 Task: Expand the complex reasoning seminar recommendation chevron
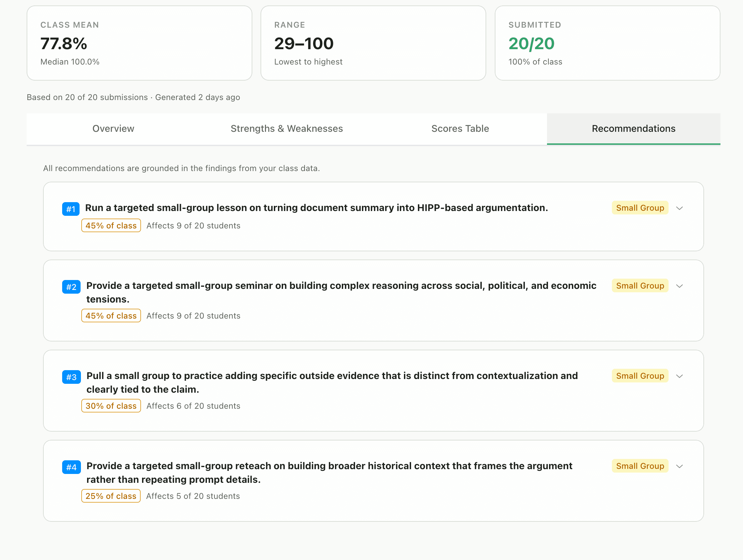point(679,286)
